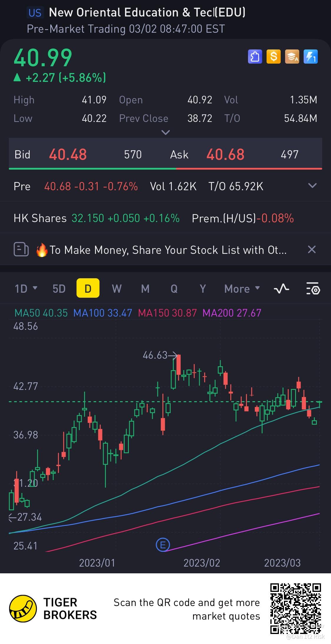The width and height of the screenshot is (331, 644).
Task: Tap the US market tag
Action: tap(35, 13)
